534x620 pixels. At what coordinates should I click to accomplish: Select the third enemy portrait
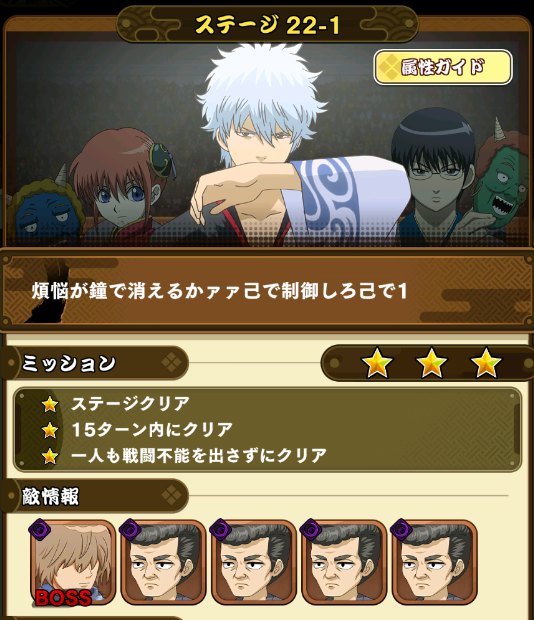point(254,563)
